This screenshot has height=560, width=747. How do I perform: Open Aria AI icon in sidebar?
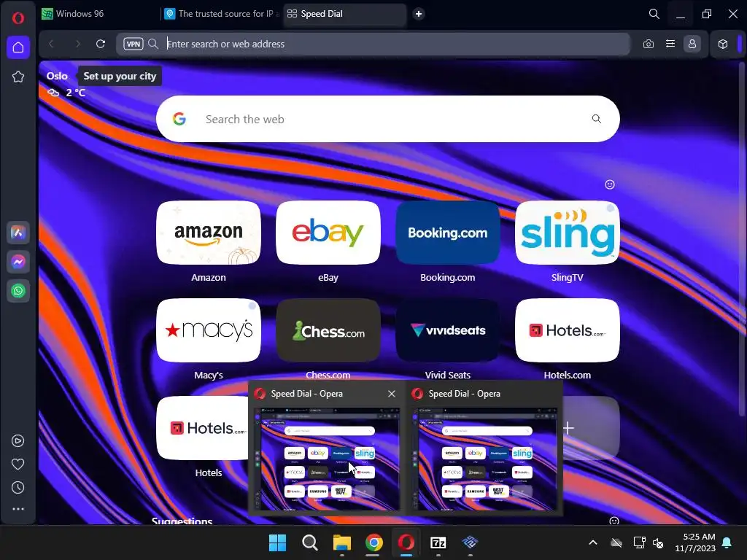pyautogui.click(x=18, y=233)
